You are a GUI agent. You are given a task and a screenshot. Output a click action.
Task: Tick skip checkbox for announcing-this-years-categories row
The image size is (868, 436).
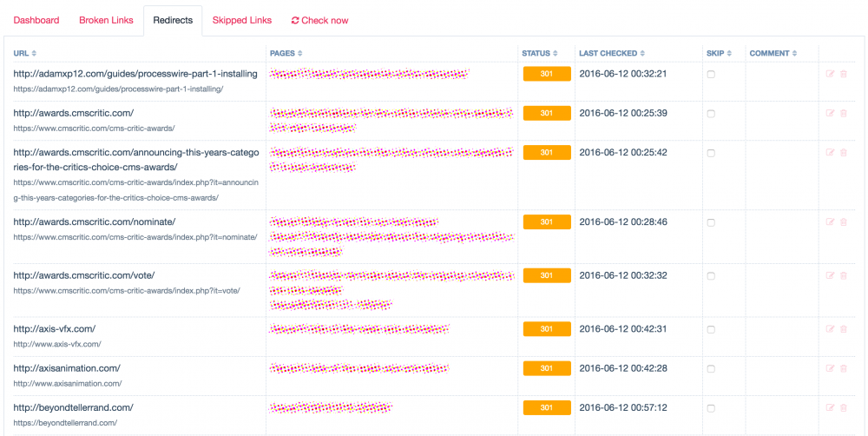[x=711, y=153]
